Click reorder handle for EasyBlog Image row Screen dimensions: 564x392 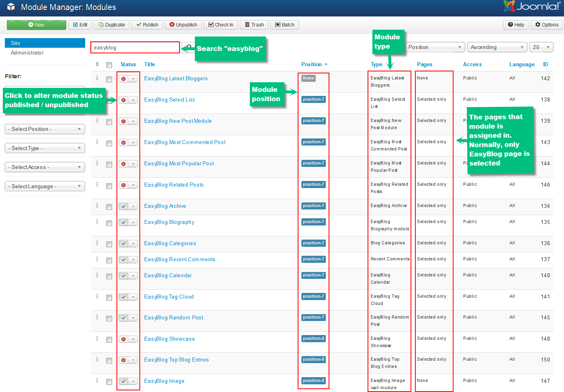click(97, 380)
